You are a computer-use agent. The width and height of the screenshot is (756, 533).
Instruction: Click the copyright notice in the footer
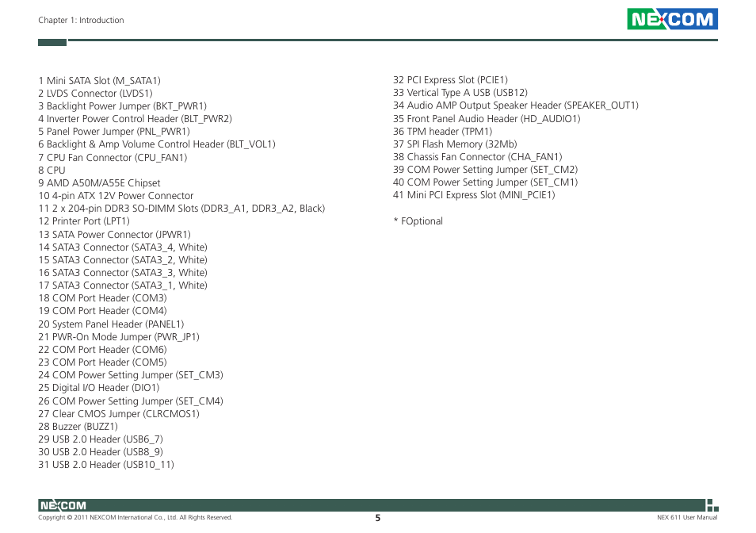tap(136, 518)
